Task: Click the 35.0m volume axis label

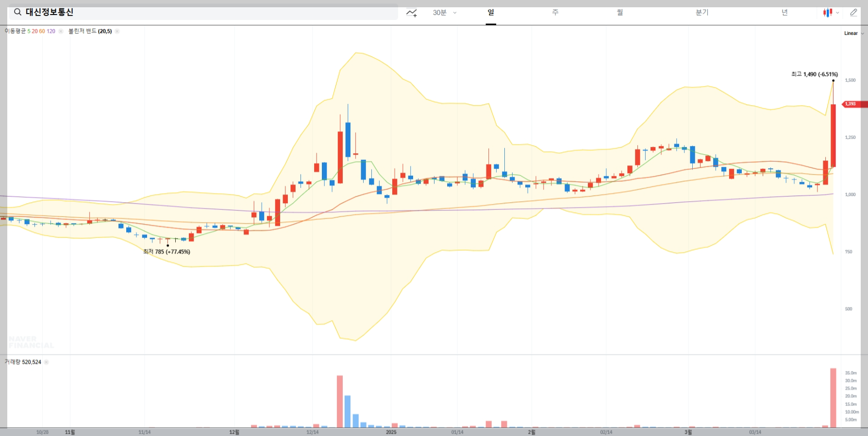Action: pyautogui.click(x=851, y=373)
